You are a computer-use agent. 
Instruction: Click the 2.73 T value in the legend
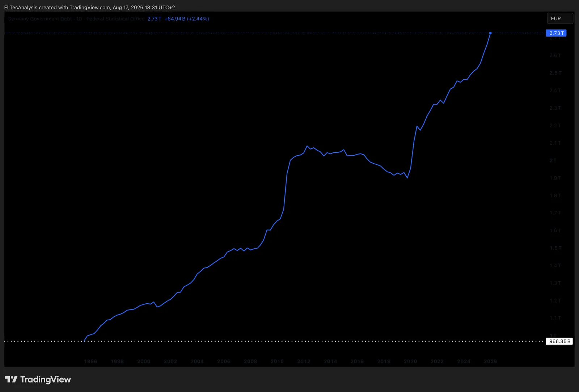coord(155,19)
